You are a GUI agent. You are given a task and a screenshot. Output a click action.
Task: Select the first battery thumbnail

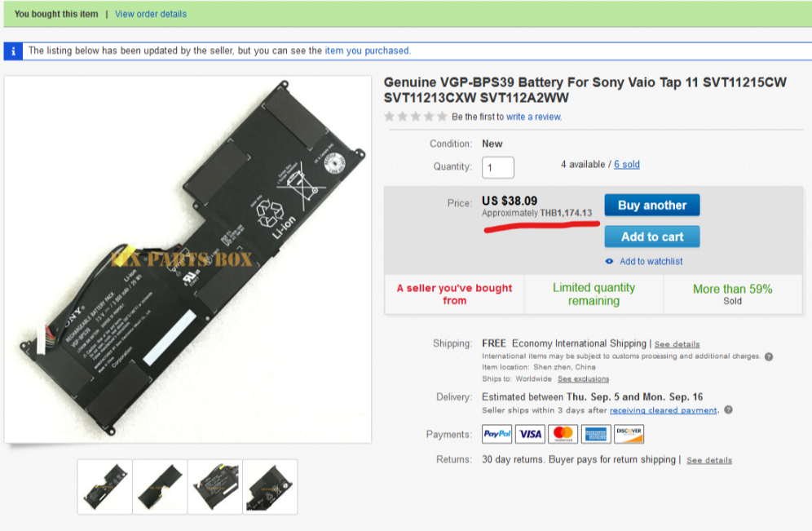(105, 487)
